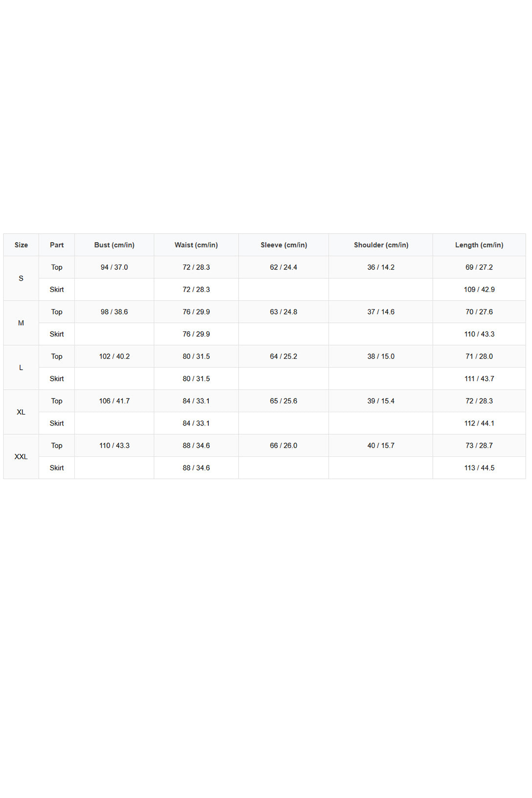Click sleeve value 63 / 24.8
Screen dimensions: 532x798
click(284, 312)
